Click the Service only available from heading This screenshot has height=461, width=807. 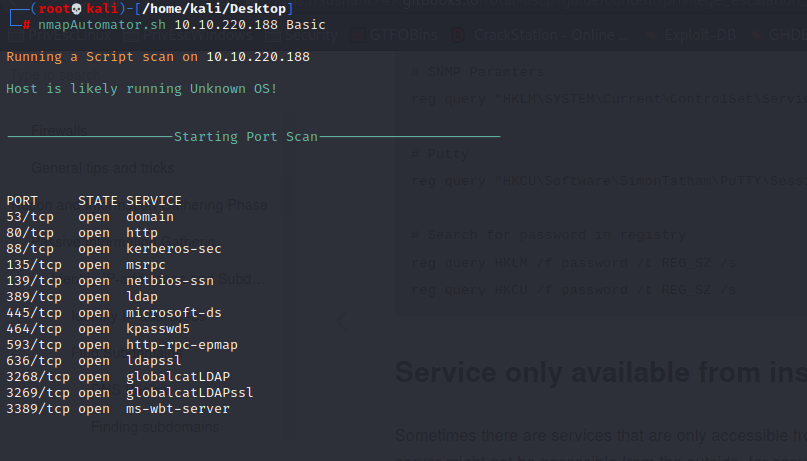pyautogui.click(x=601, y=373)
